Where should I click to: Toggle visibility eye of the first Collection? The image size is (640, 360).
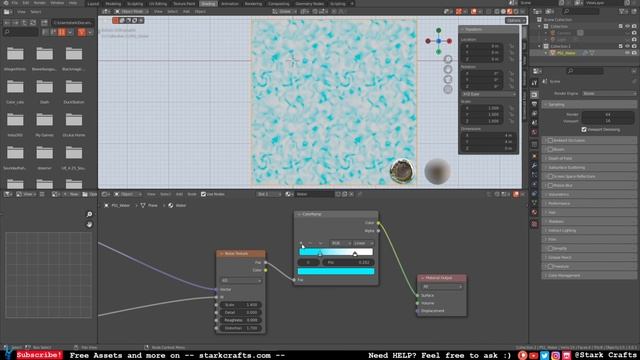pyautogui.click(x=628, y=26)
